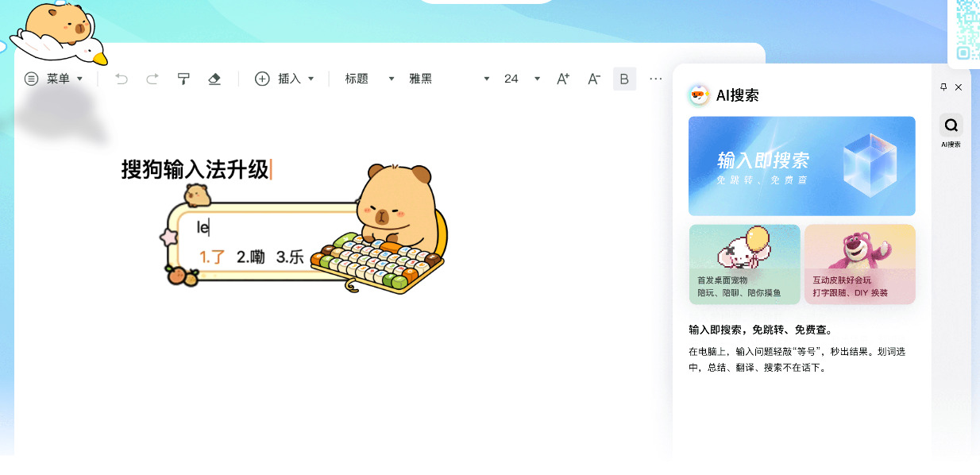
Task: Open the 雅黑 font dropdown
Action: 449,79
